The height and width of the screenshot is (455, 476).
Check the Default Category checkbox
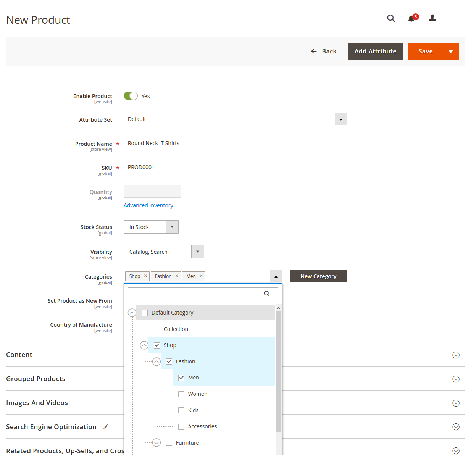click(145, 313)
